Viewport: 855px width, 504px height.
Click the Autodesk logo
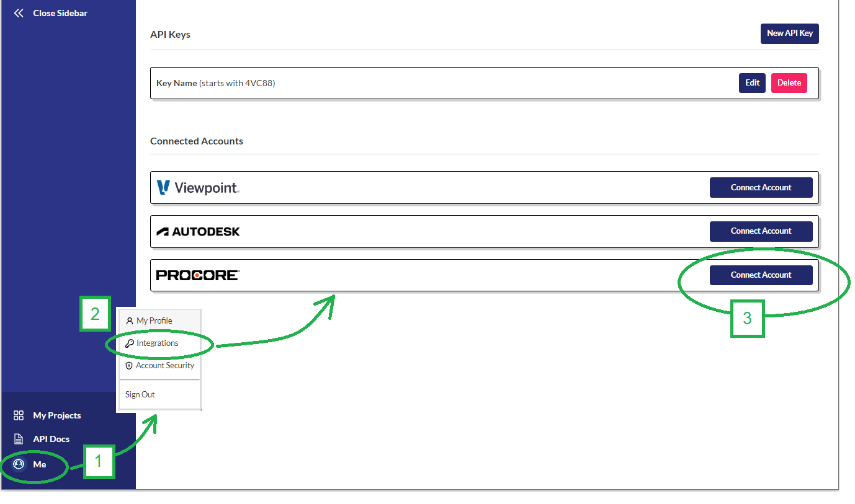[x=198, y=231]
